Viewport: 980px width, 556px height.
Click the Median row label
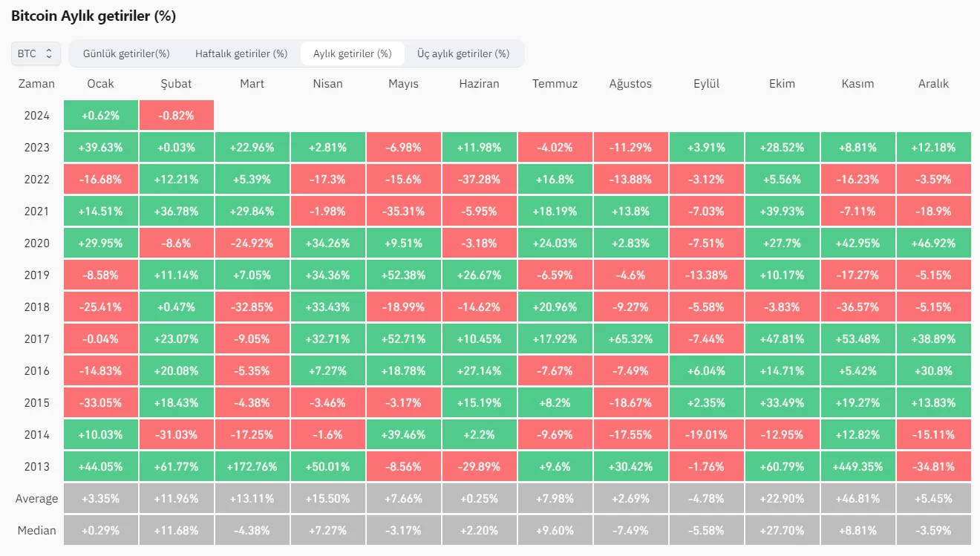[36, 531]
